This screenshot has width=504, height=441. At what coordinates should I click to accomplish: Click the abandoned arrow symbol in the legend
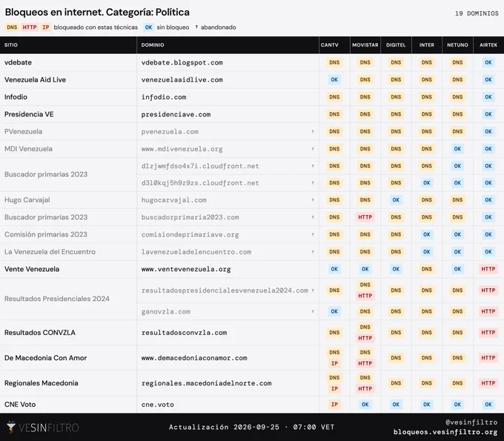196,27
